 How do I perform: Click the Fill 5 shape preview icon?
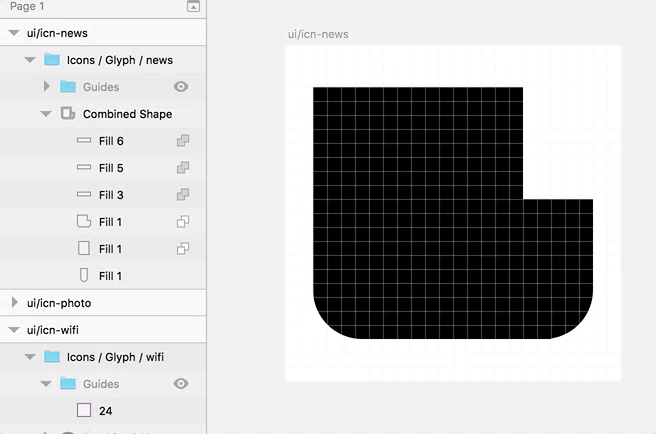[x=84, y=167]
